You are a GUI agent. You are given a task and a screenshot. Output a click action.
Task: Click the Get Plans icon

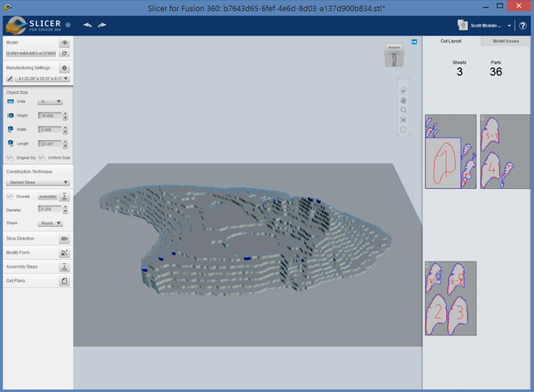coord(64,280)
